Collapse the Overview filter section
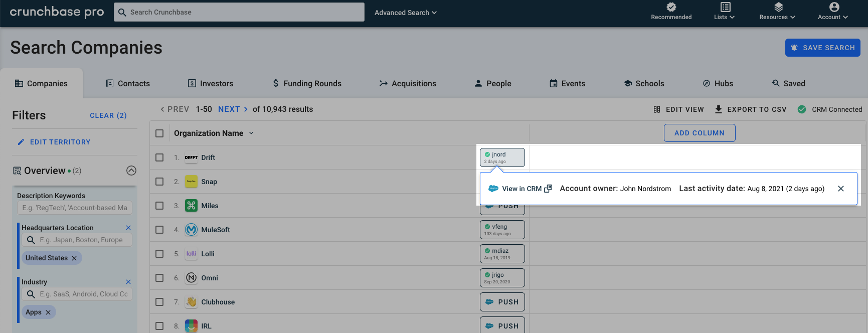This screenshot has width=868, height=333. pos(131,171)
